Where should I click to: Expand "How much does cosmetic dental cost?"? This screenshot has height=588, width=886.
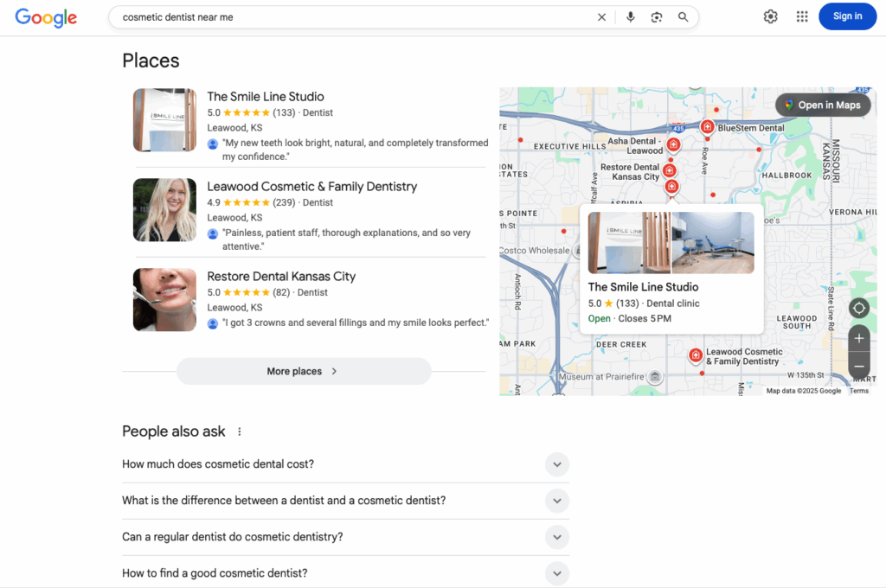point(557,464)
